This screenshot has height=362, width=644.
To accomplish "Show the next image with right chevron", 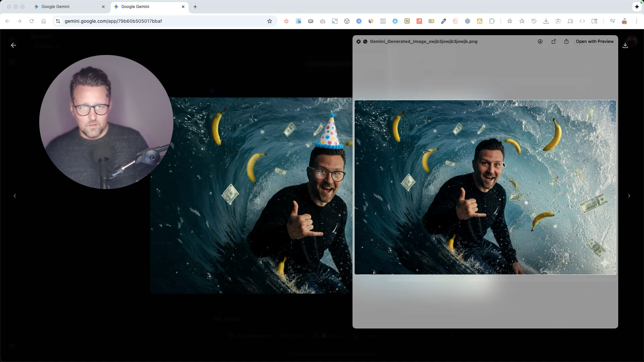I will (x=629, y=196).
